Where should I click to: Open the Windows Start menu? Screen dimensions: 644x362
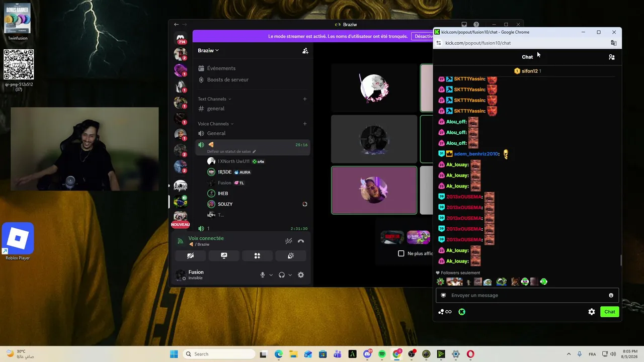tap(174, 354)
